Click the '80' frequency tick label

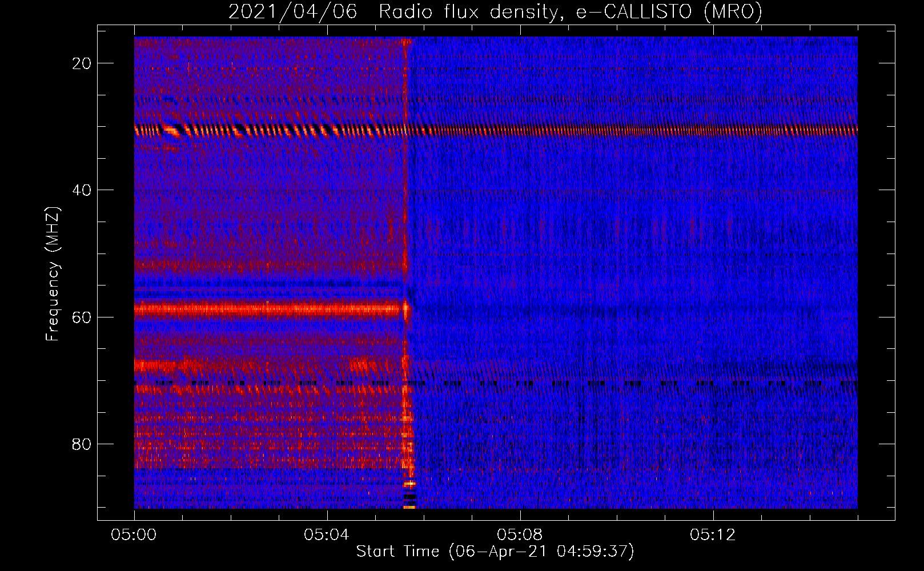click(82, 444)
